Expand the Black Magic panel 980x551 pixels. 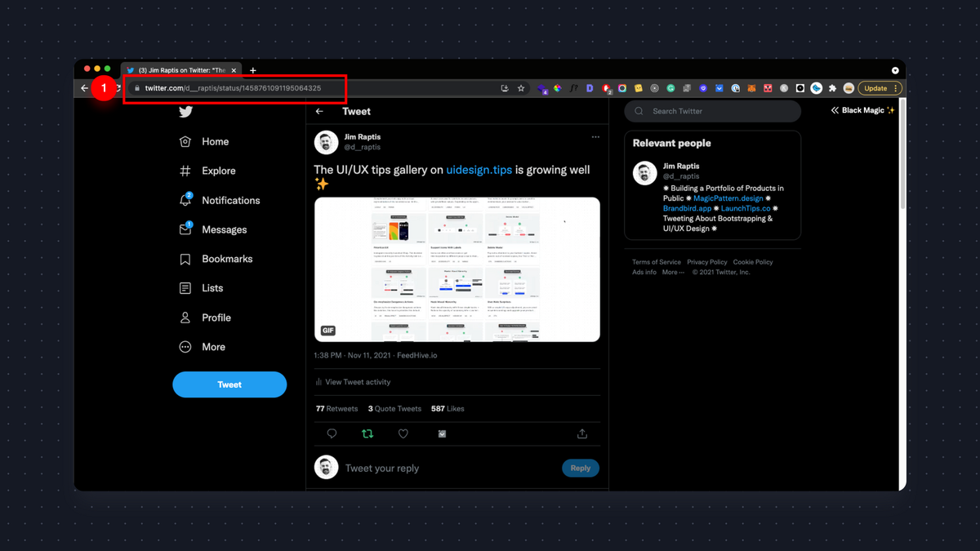tap(862, 110)
